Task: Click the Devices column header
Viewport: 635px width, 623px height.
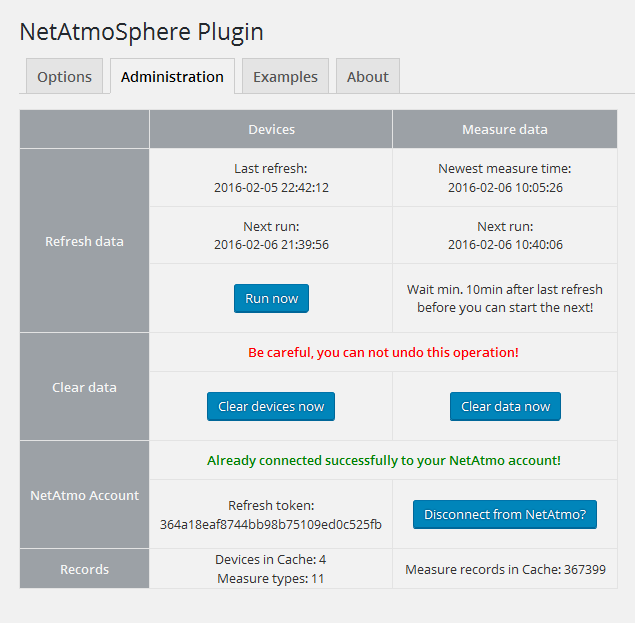Action: point(271,129)
